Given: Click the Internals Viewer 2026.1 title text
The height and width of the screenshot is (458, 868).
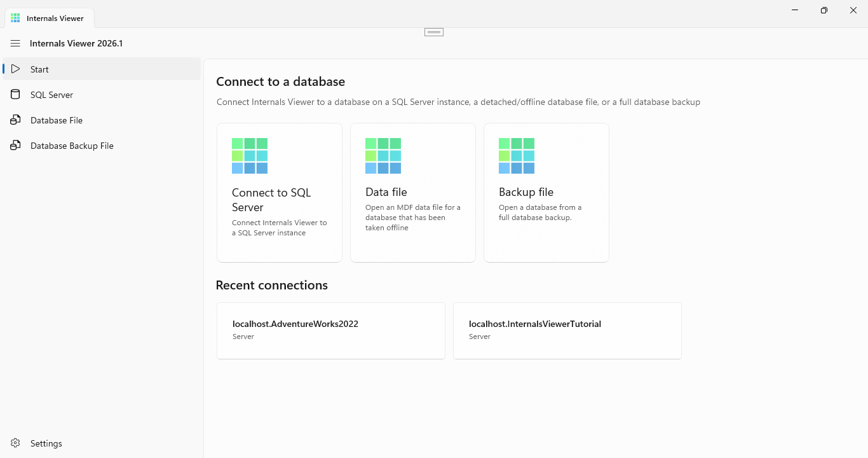Looking at the screenshot, I should coord(76,43).
